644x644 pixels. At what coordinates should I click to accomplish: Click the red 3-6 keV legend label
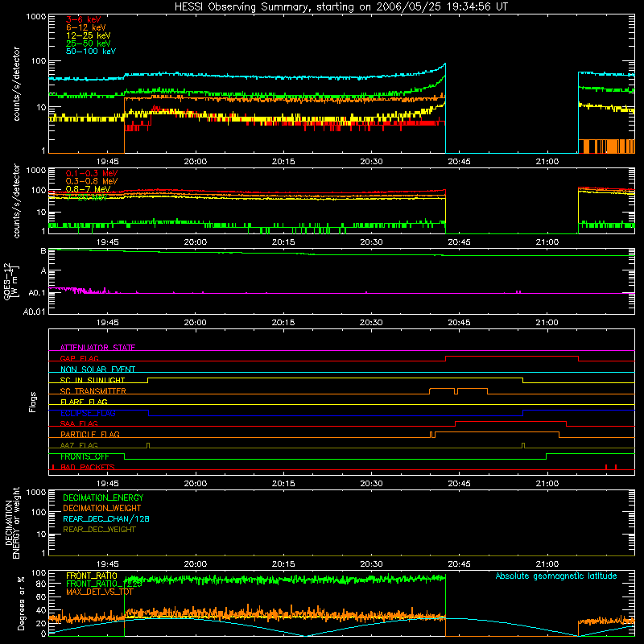pyautogui.click(x=83, y=19)
